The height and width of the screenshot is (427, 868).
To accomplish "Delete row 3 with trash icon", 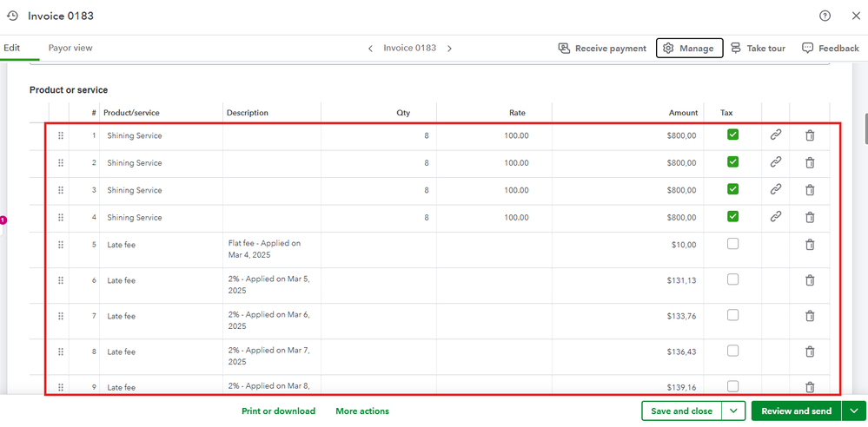I will tap(809, 190).
